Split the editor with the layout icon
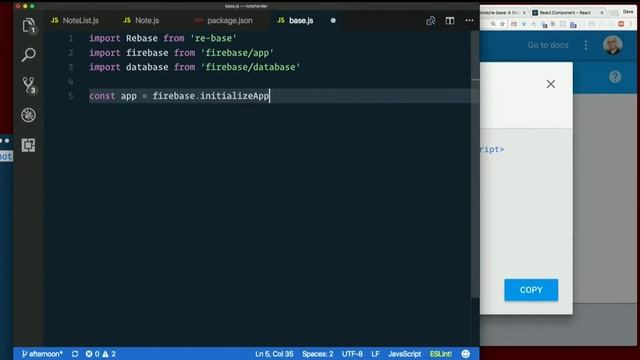This screenshot has width=640, height=360. click(x=450, y=20)
